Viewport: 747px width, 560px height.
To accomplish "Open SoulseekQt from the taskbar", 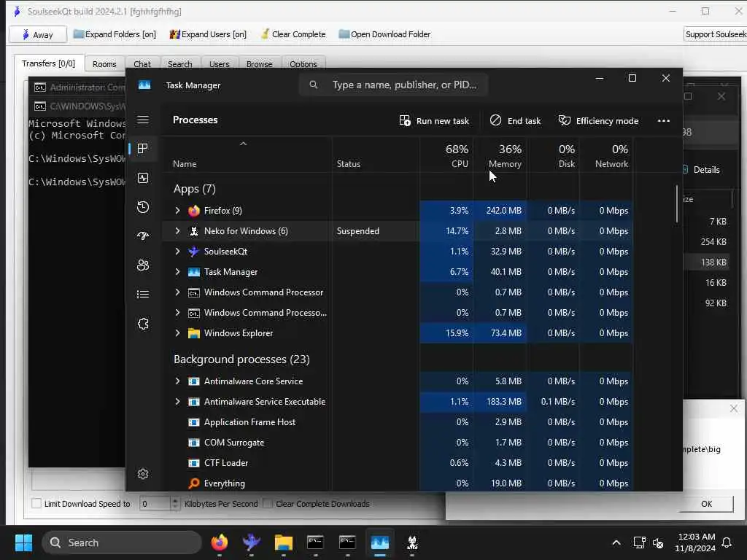I will click(x=252, y=542).
